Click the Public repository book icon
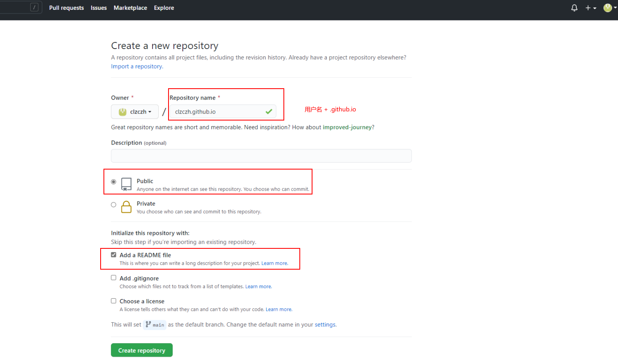Image resolution: width=618 pixels, height=364 pixels. point(126,184)
